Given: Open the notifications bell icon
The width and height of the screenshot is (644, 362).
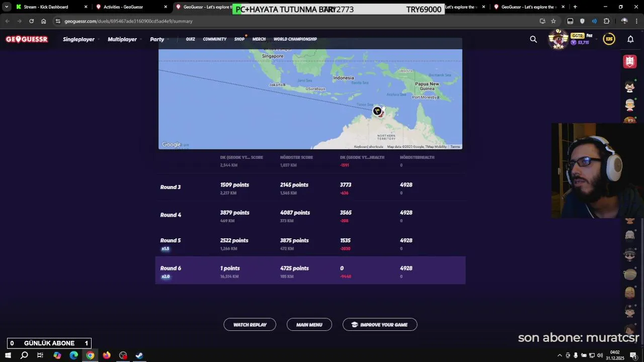Looking at the screenshot, I should click(630, 39).
